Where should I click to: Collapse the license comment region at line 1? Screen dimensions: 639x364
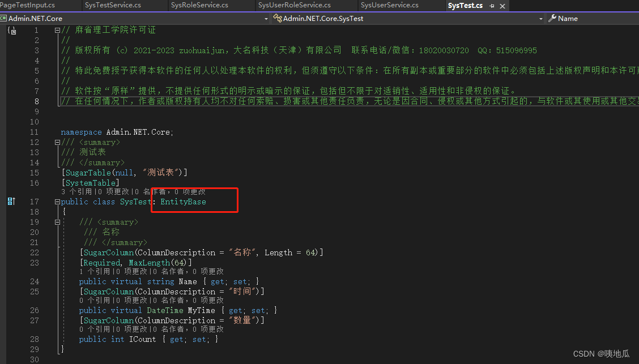click(57, 29)
